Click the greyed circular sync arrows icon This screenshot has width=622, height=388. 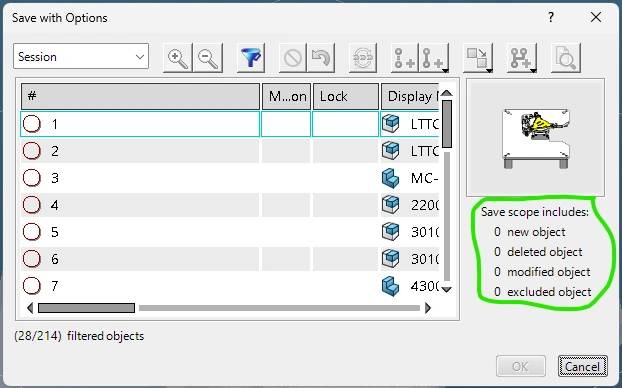(363, 58)
